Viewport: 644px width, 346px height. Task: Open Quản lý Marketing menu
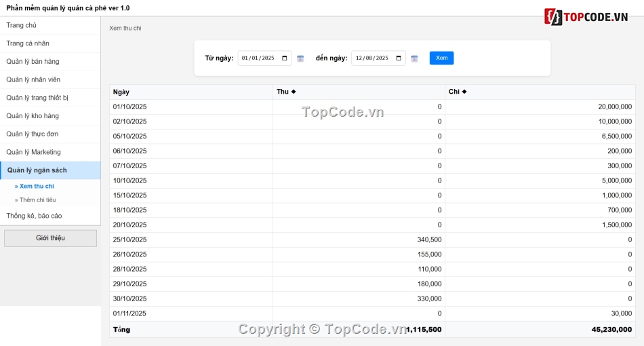tap(50, 152)
